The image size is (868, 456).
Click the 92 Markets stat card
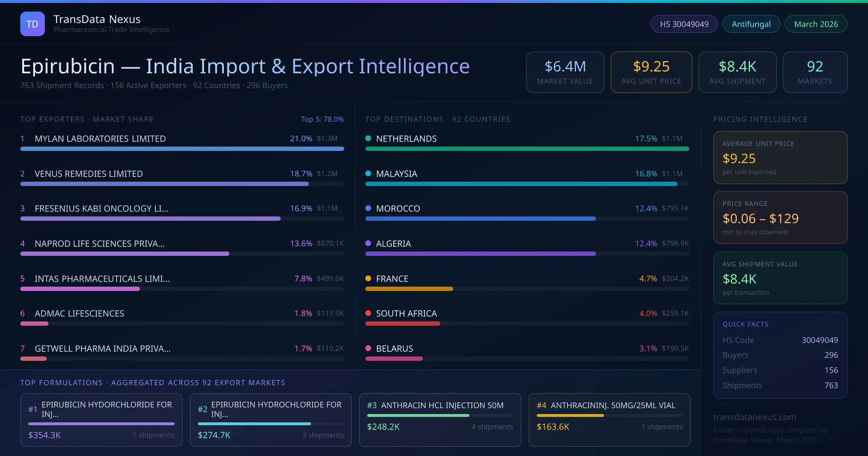click(814, 72)
